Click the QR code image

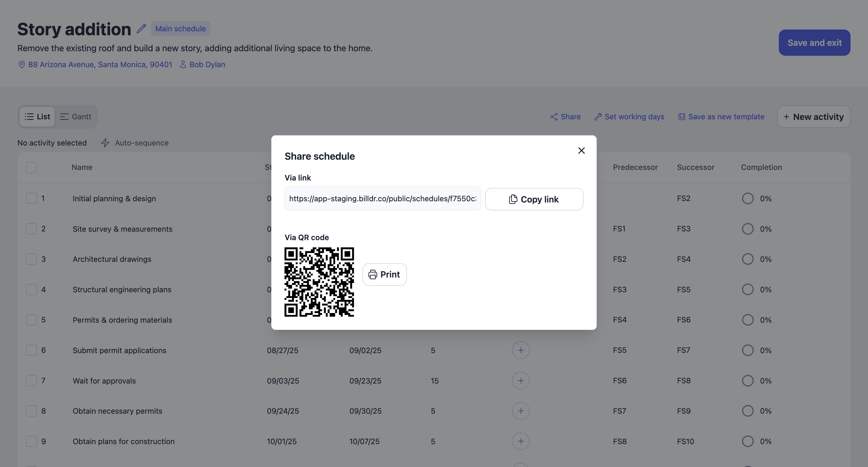pos(319,282)
